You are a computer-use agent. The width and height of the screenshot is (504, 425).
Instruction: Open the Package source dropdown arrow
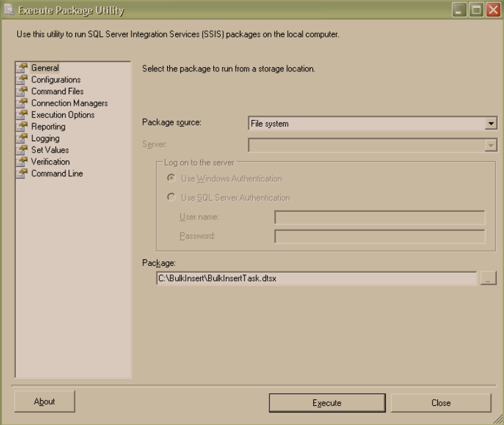[491, 123]
